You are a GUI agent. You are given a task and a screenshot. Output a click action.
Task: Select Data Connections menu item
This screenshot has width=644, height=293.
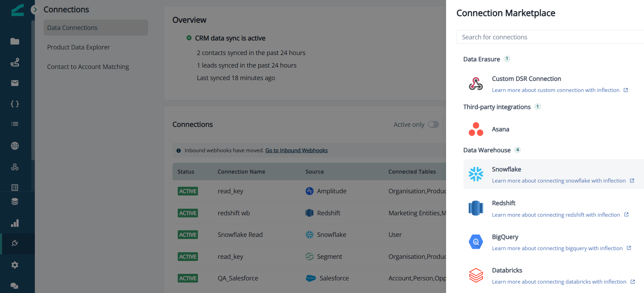pos(96,28)
